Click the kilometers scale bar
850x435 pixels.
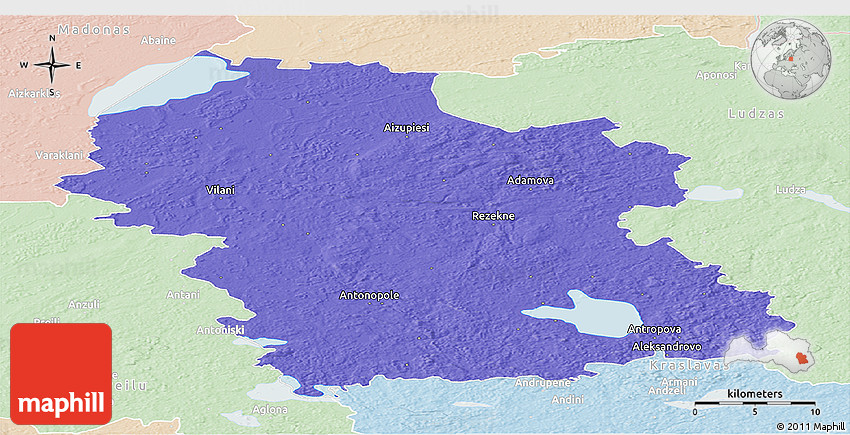point(755,403)
